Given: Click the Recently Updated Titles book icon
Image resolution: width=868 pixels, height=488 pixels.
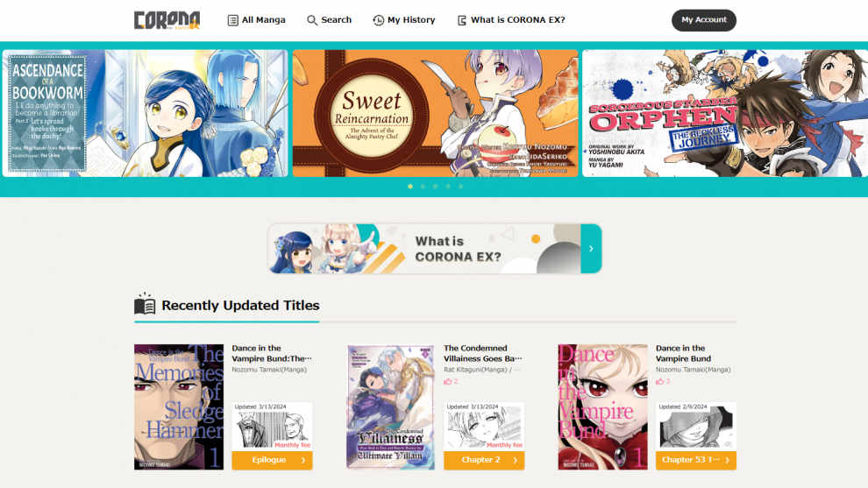Looking at the screenshot, I should (145, 304).
